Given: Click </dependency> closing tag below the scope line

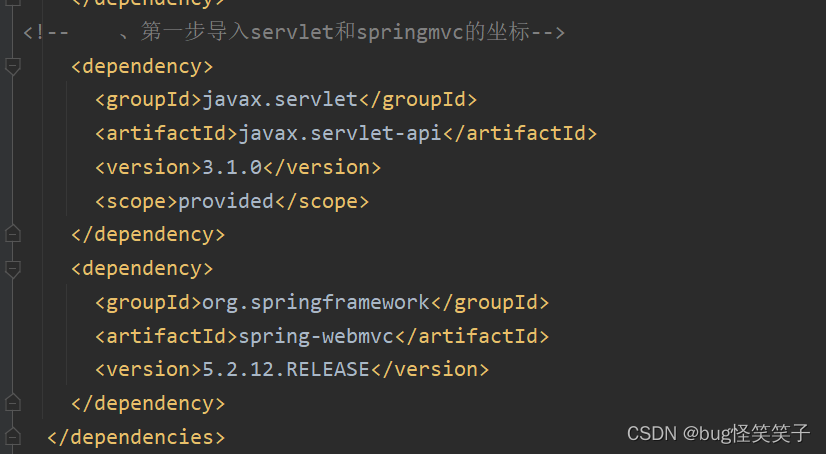Looking at the screenshot, I should (x=148, y=234).
